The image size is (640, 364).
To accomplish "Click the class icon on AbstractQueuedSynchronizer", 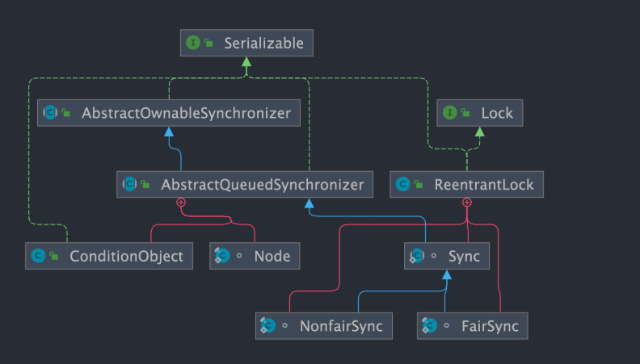I will [129, 185].
